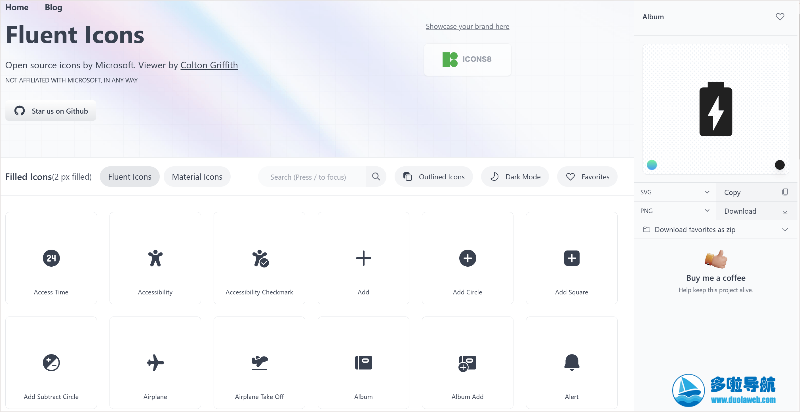Screen dimensions: 800x412
Task: Click the battery charging preview image
Action: click(715, 109)
